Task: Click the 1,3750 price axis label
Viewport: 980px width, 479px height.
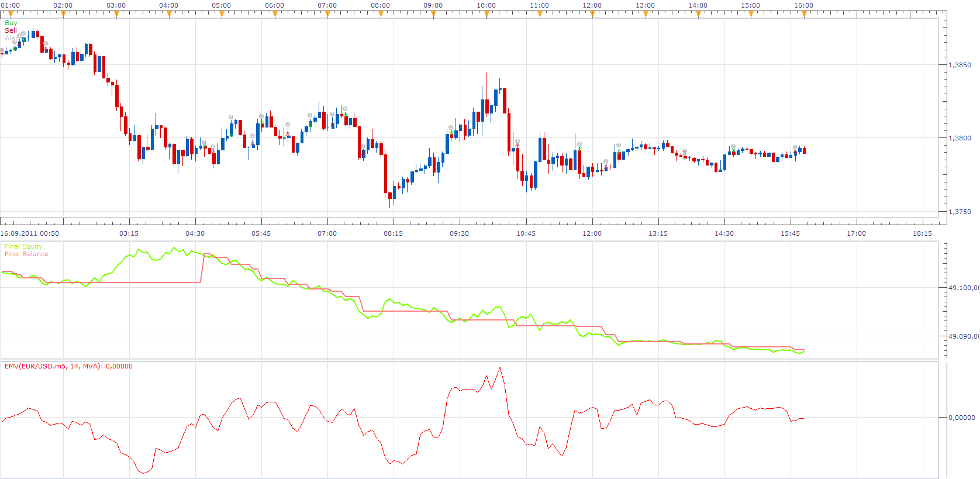Action: pos(960,212)
